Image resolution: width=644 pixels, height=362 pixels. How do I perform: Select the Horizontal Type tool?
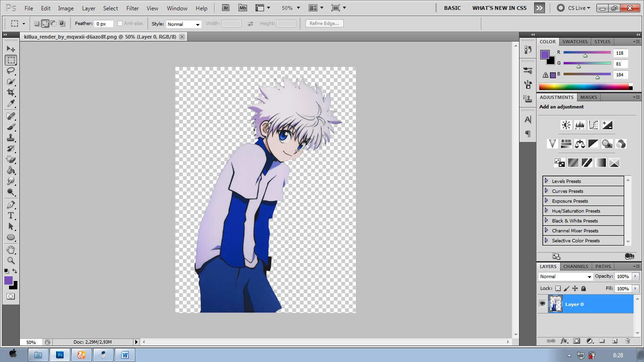(x=11, y=215)
